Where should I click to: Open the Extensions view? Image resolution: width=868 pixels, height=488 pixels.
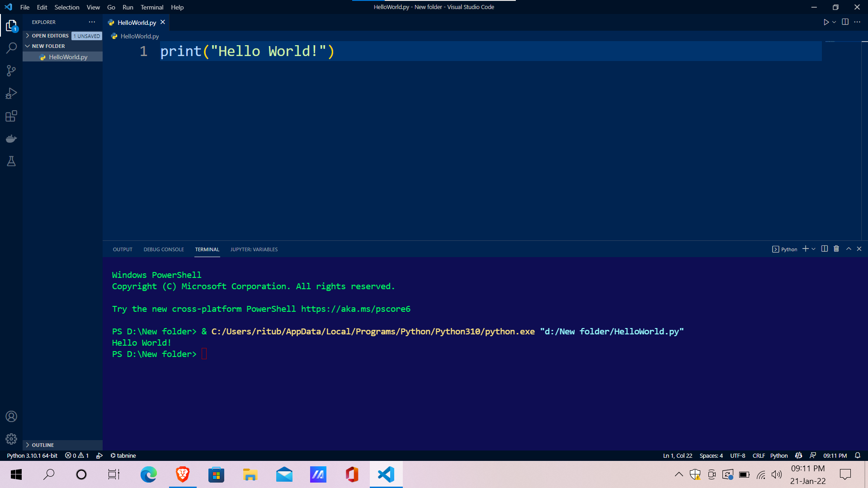pos(11,116)
